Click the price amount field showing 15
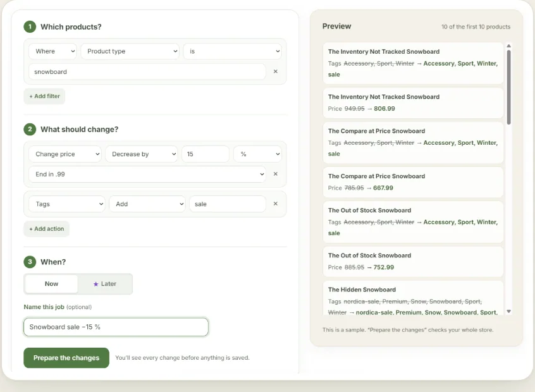535x392 pixels. click(x=206, y=154)
